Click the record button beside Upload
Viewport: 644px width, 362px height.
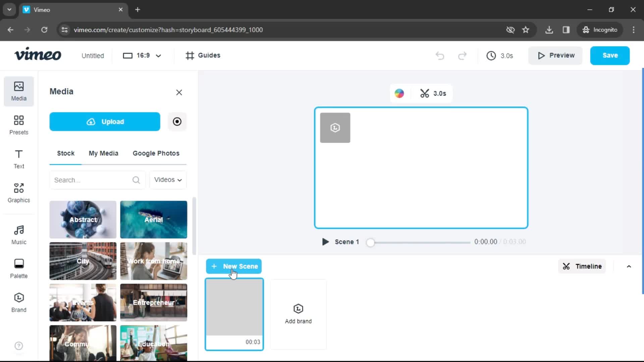(x=177, y=121)
